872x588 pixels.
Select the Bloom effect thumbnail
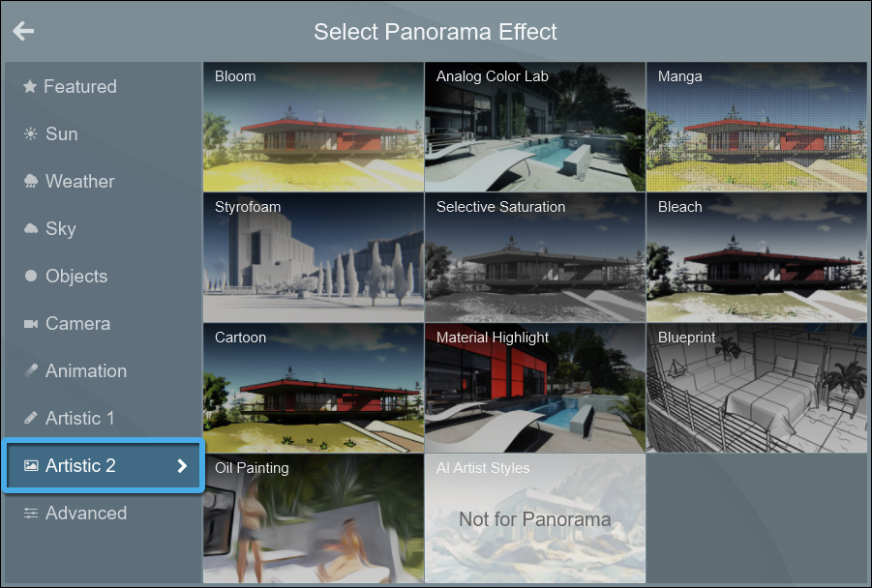click(x=314, y=128)
